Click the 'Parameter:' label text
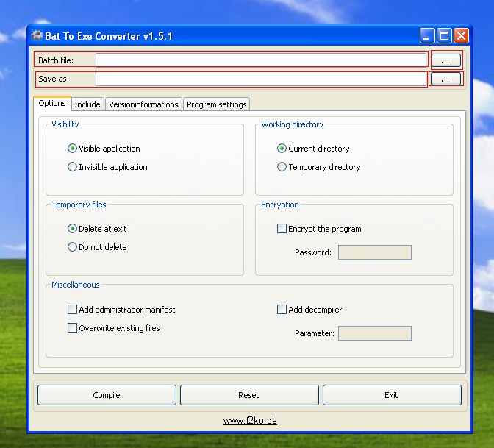The width and height of the screenshot is (494, 448). pos(315,333)
